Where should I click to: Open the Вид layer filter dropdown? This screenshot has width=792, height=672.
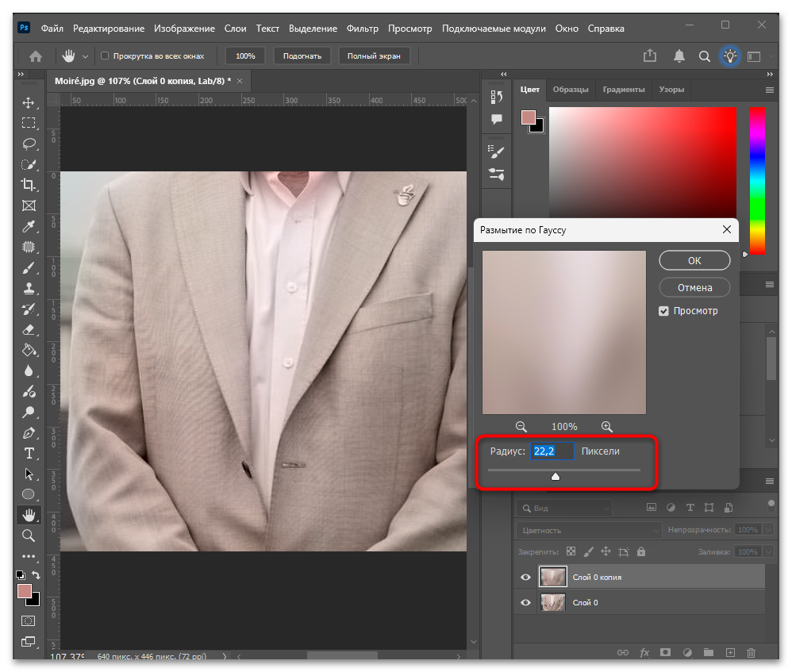[563, 508]
